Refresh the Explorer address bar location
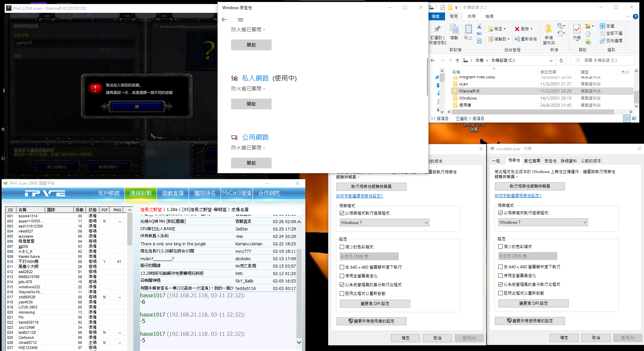Viewport: 644px width, 351px height. click(561, 60)
